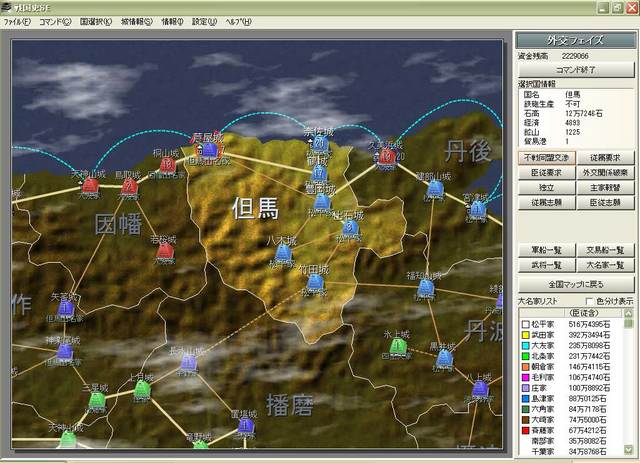Click the white 松平家 color swatch
The image size is (640, 463).
click(x=526, y=325)
